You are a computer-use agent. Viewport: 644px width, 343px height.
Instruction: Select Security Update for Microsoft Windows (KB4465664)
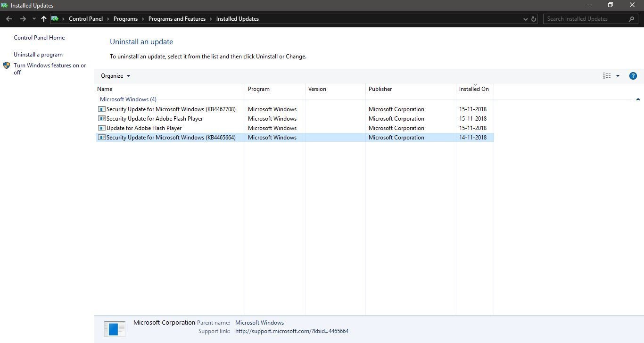tap(295, 138)
